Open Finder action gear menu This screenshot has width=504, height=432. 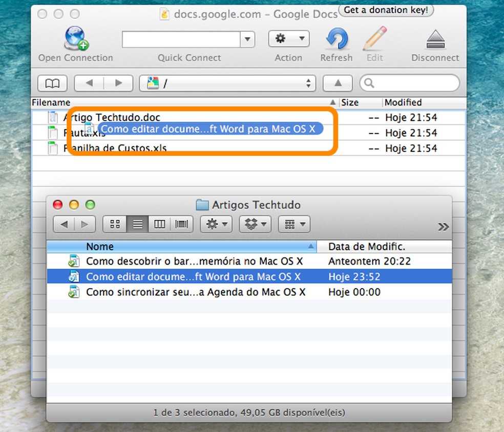click(x=216, y=224)
